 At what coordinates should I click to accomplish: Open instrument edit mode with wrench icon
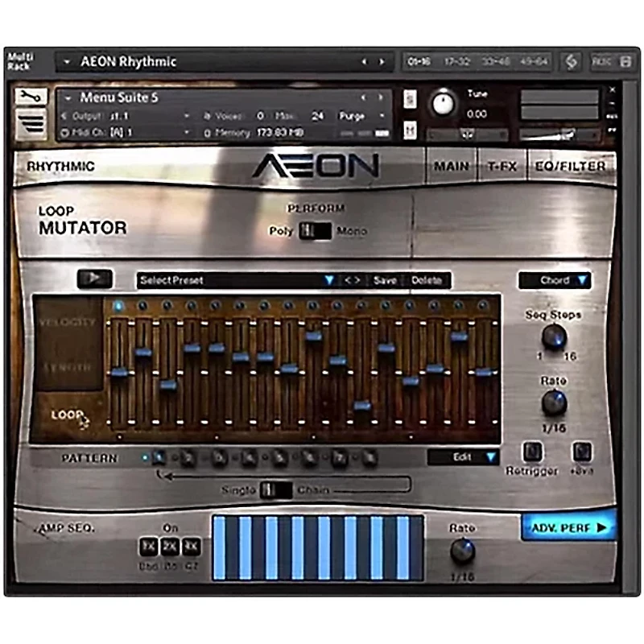tap(31, 97)
